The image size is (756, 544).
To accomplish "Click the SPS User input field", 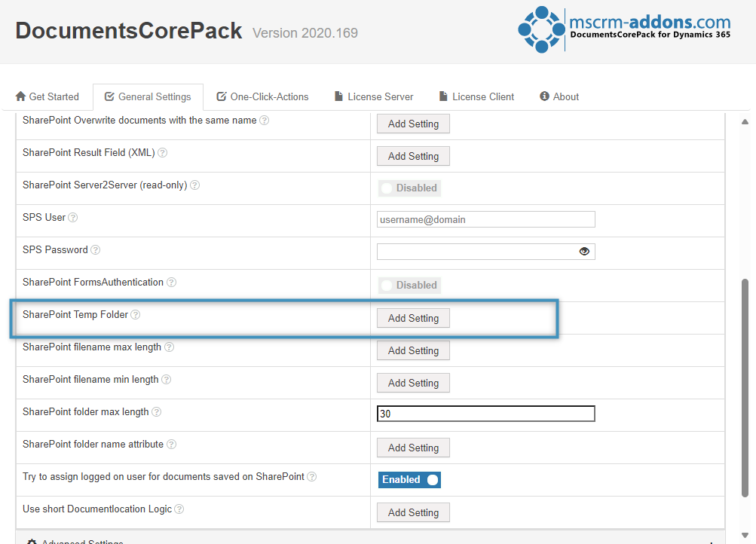I will [486, 220].
